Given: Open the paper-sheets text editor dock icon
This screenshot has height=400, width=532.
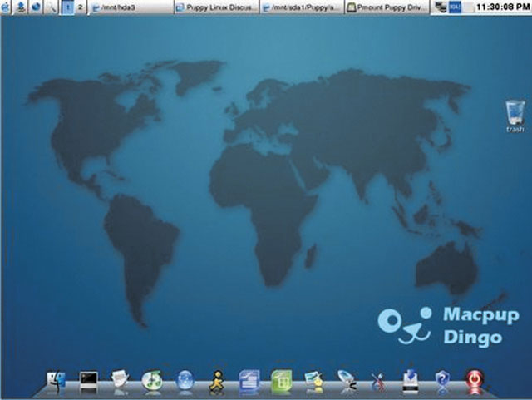Looking at the screenshot, I should (120, 380).
